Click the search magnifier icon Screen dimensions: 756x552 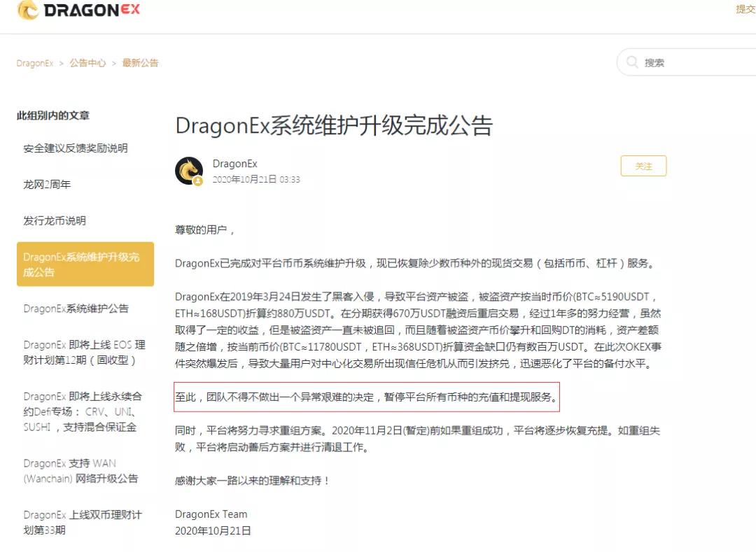pos(632,62)
